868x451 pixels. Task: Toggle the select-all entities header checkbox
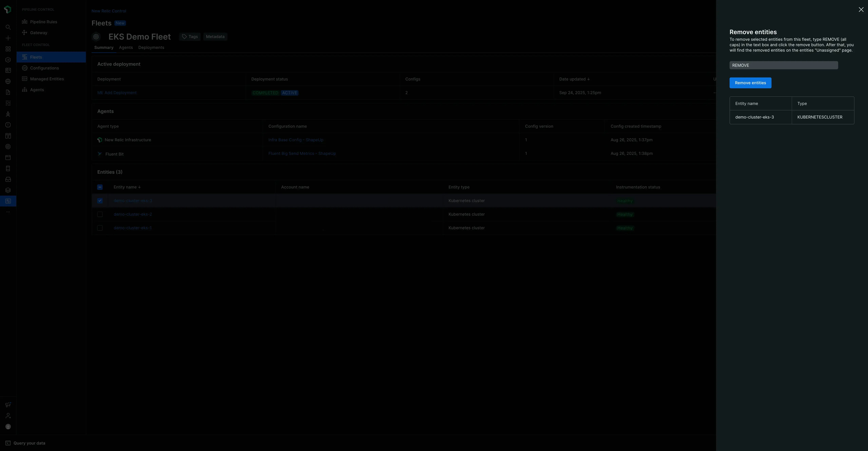(x=100, y=187)
